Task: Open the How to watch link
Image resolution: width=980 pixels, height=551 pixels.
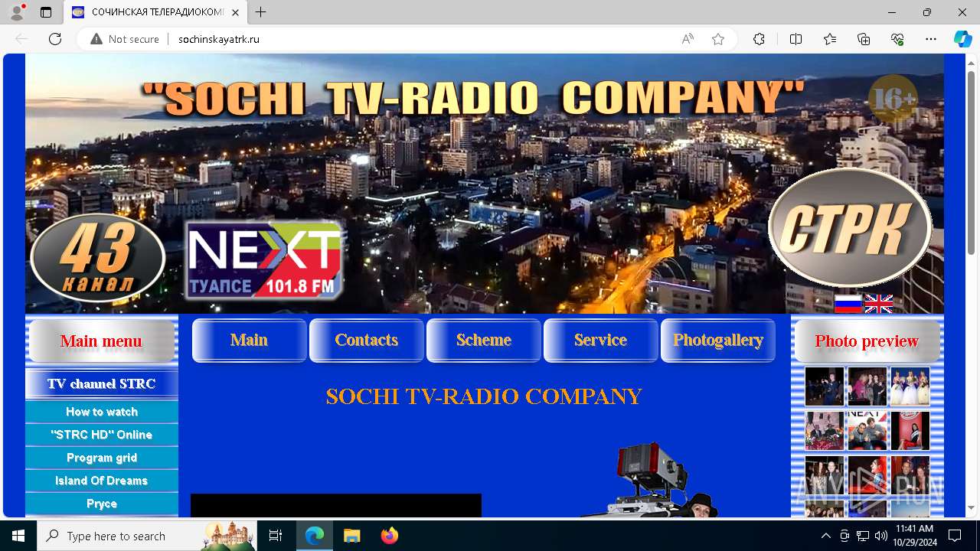Action: coord(102,412)
